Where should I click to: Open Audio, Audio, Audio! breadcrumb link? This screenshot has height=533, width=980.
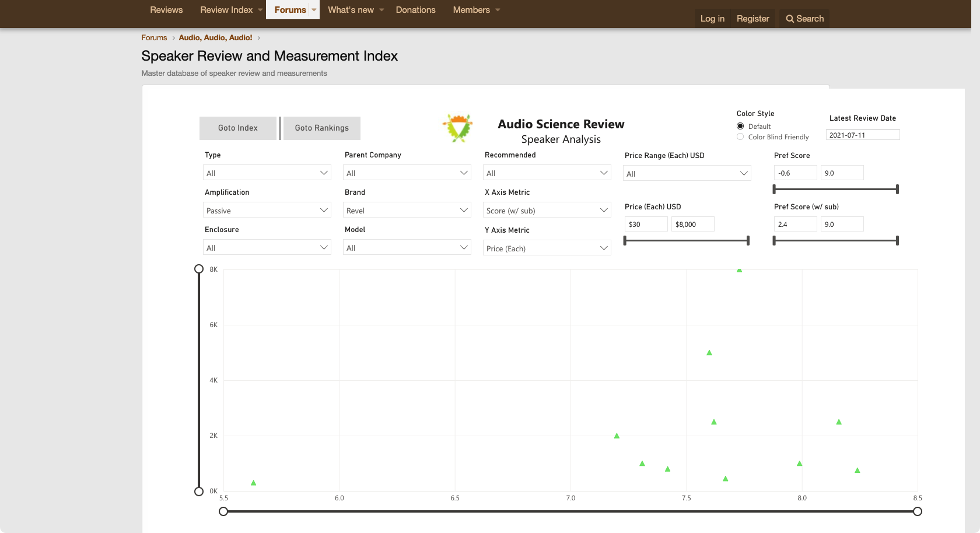click(215, 37)
